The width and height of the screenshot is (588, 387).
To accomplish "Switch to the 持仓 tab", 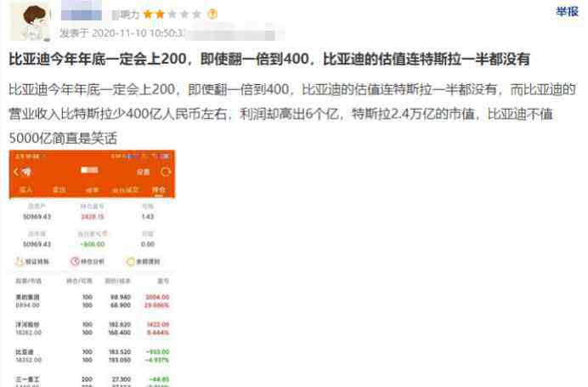I will click(158, 190).
